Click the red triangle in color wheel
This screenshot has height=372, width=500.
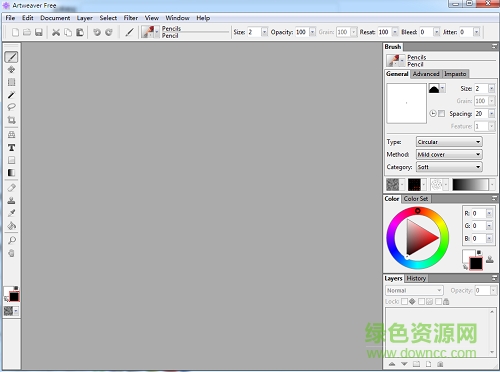(x=421, y=237)
